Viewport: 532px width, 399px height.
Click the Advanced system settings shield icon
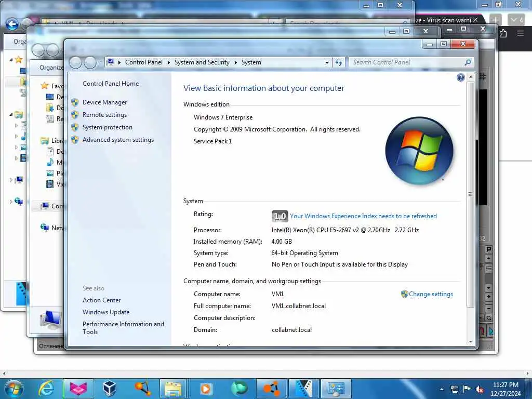(x=75, y=140)
